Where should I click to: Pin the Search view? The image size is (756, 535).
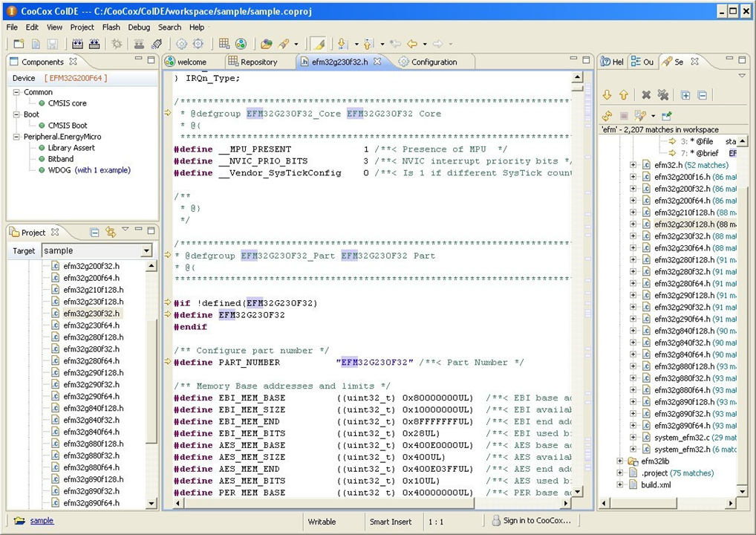coord(666,116)
